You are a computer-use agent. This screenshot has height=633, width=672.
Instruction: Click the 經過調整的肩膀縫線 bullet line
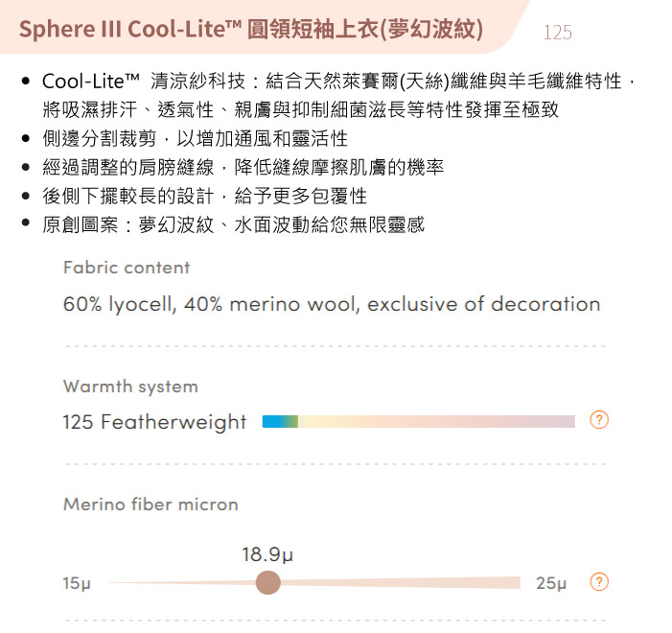click(x=243, y=167)
